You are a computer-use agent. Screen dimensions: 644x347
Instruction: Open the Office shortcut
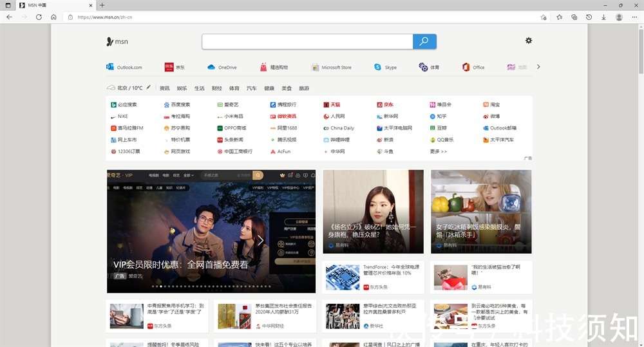pyautogui.click(x=473, y=67)
